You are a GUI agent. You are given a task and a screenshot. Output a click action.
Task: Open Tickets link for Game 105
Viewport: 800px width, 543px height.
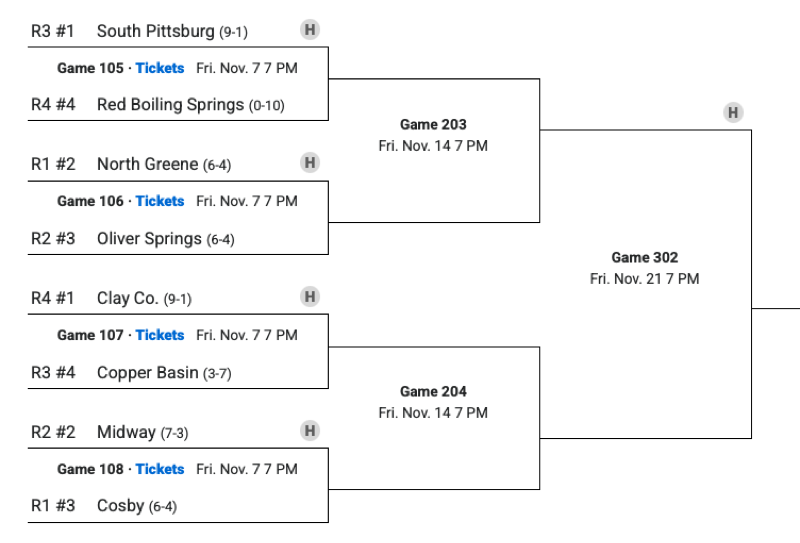point(160,68)
